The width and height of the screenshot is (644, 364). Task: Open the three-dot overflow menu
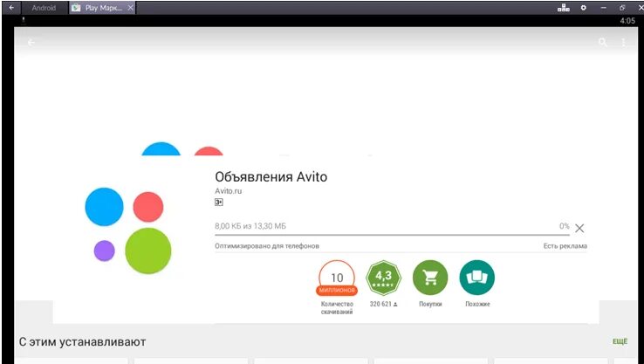coord(623,42)
